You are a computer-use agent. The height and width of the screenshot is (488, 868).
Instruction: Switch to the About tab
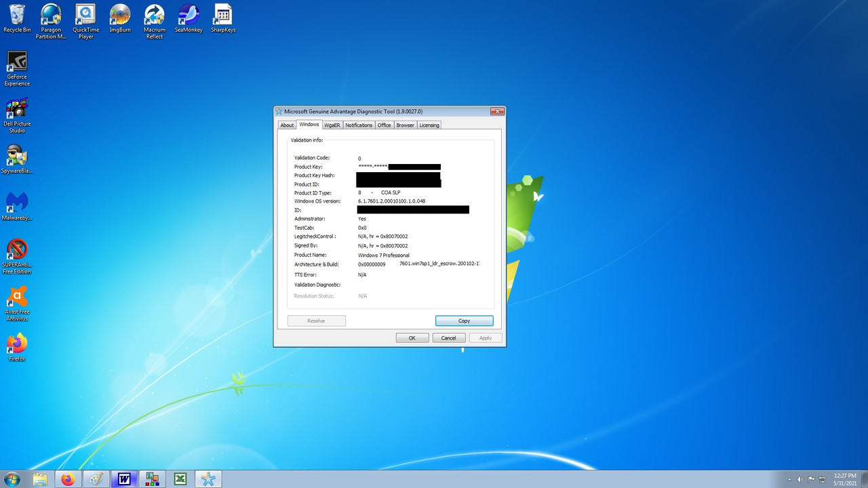point(288,125)
